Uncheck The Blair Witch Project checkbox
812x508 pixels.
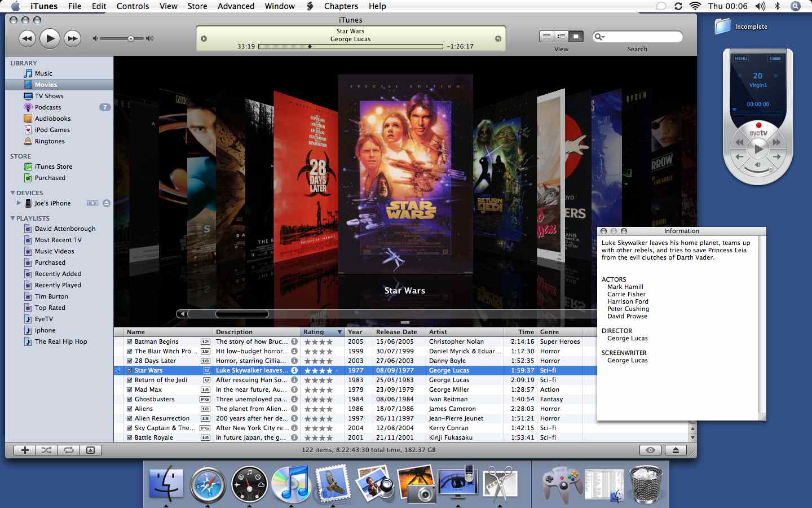130,351
